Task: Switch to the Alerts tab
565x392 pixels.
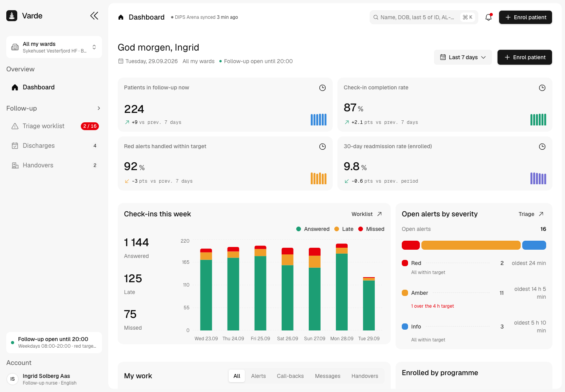Action: (x=259, y=376)
